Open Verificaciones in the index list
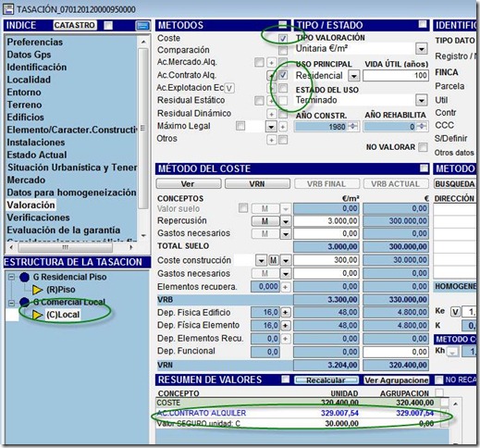This screenshot has width=480, height=448. (x=38, y=218)
